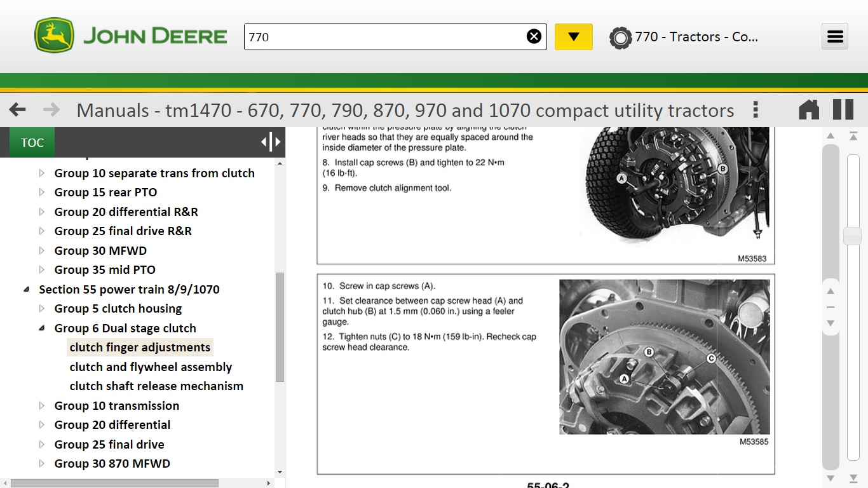Select Group 10 transmission entry

tap(117, 406)
